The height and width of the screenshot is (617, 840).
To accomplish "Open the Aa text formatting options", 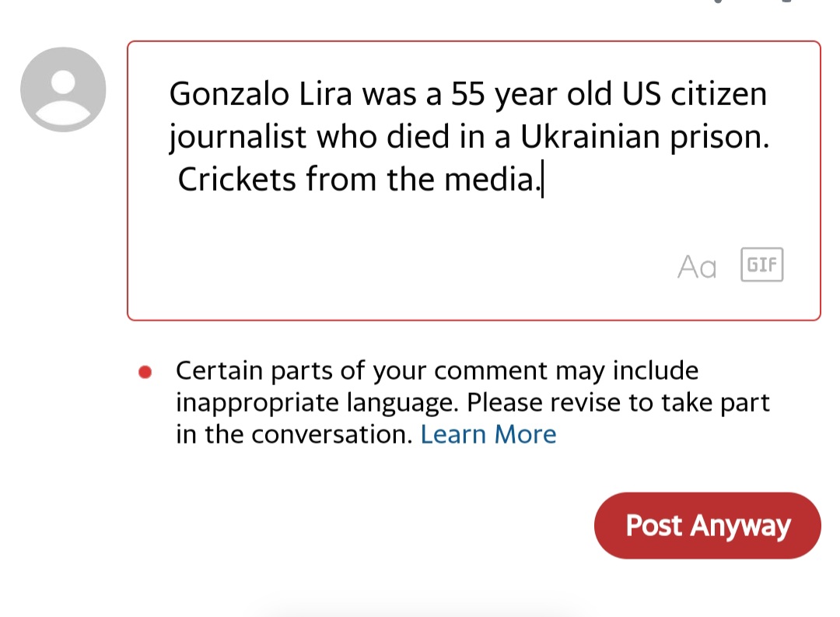I will (696, 267).
